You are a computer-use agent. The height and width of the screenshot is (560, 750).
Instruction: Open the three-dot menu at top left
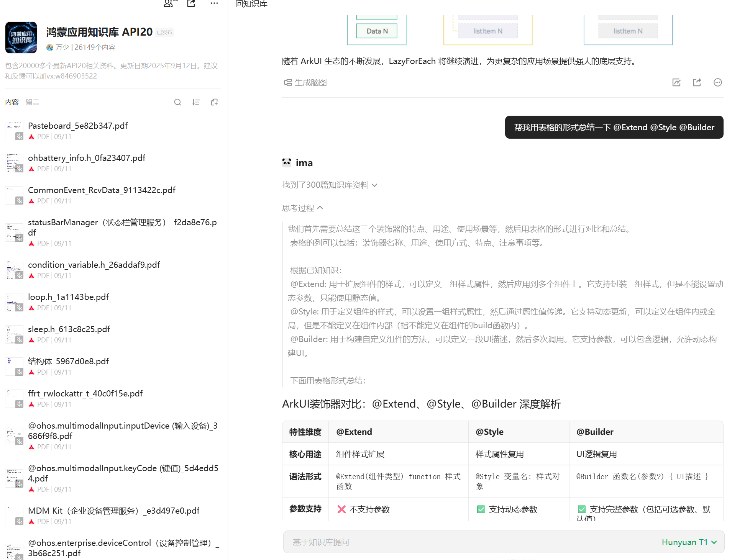pos(214,3)
